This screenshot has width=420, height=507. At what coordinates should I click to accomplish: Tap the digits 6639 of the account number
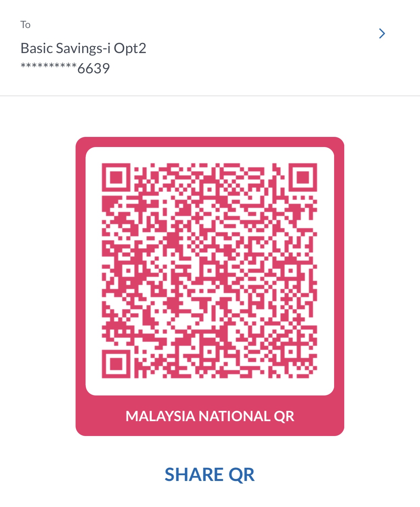tap(94, 69)
